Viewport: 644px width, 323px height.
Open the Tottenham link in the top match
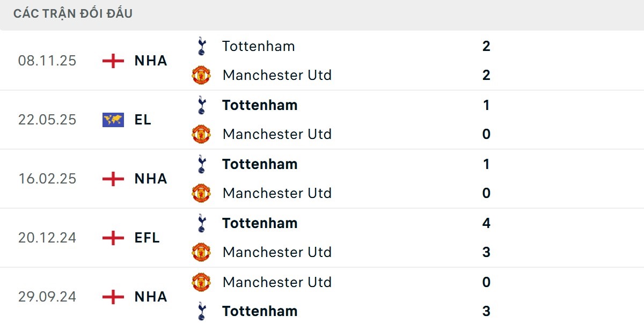258,46
